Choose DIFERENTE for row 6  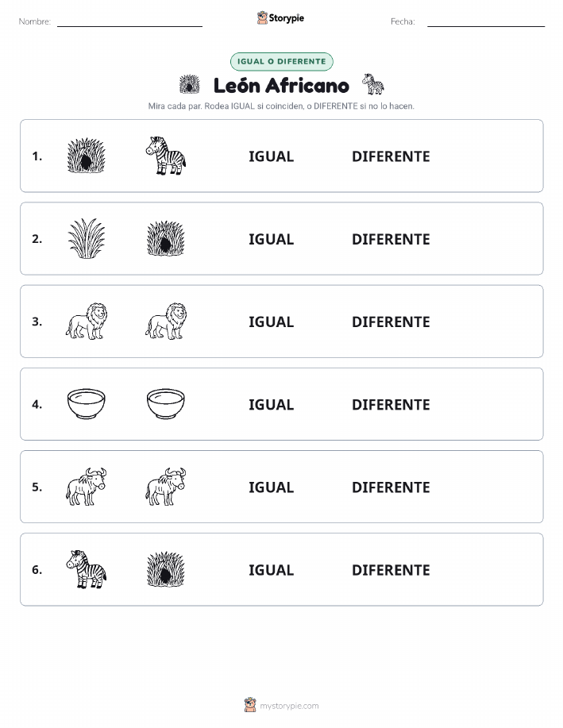pos(391,570)
